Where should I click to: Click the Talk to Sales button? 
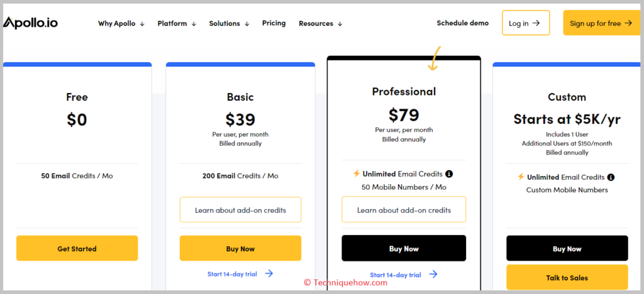(x=567, y=278)
